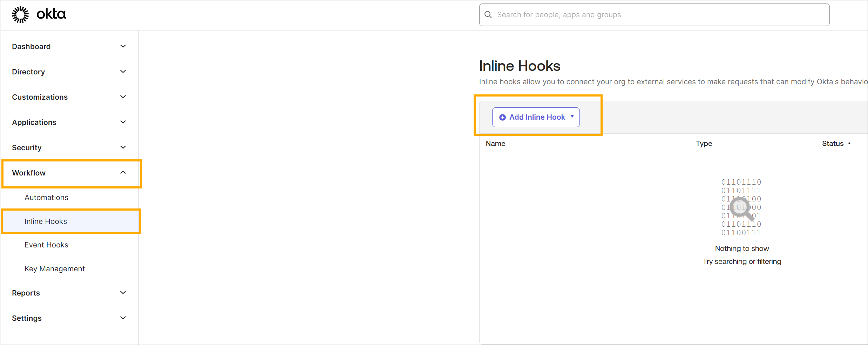
Task: Select the Inline Hooks sidebar entry
Action: coord(46,221)
